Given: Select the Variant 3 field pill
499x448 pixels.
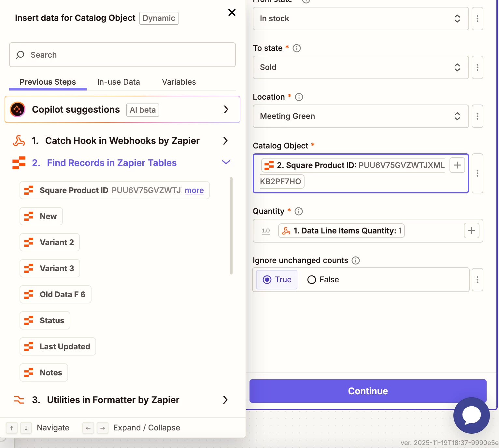Looking at the screenshot, I should pyautogui.click(x=50, y=268).
